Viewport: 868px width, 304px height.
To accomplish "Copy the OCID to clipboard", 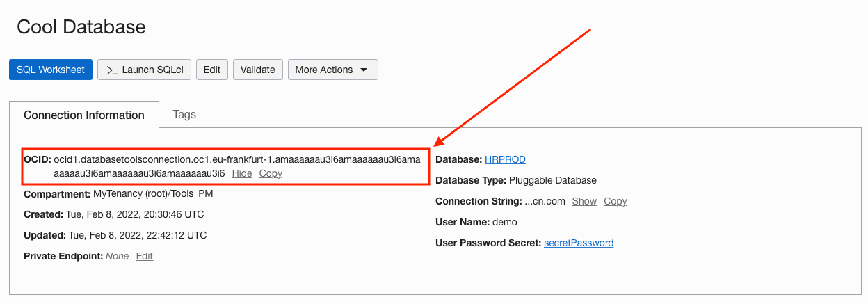I will (271, 173).
